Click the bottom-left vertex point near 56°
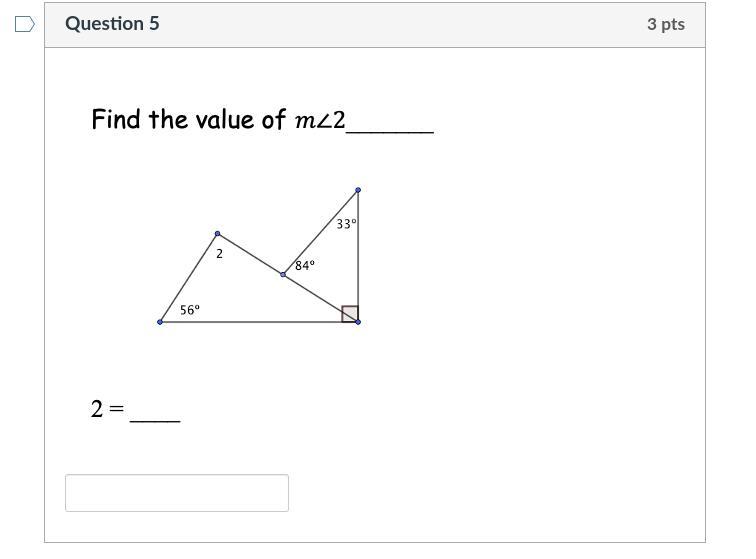 coord(160,322)
